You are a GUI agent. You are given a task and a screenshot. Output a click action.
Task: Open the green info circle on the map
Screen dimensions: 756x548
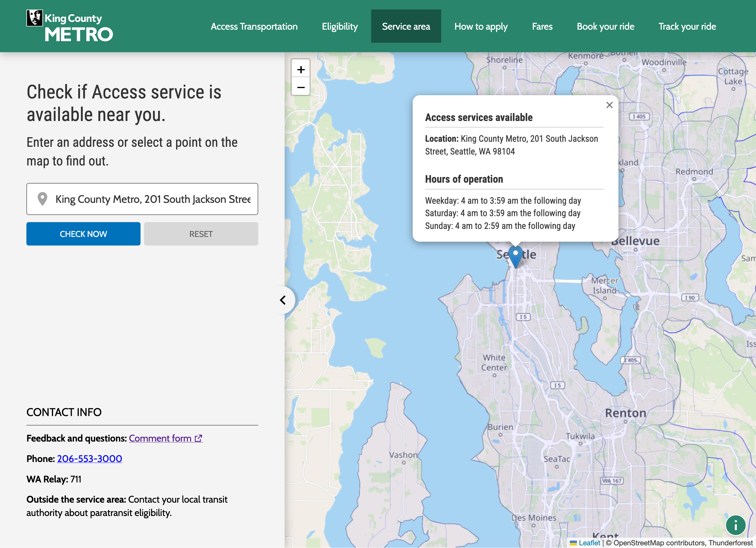[x=736, y=525]
